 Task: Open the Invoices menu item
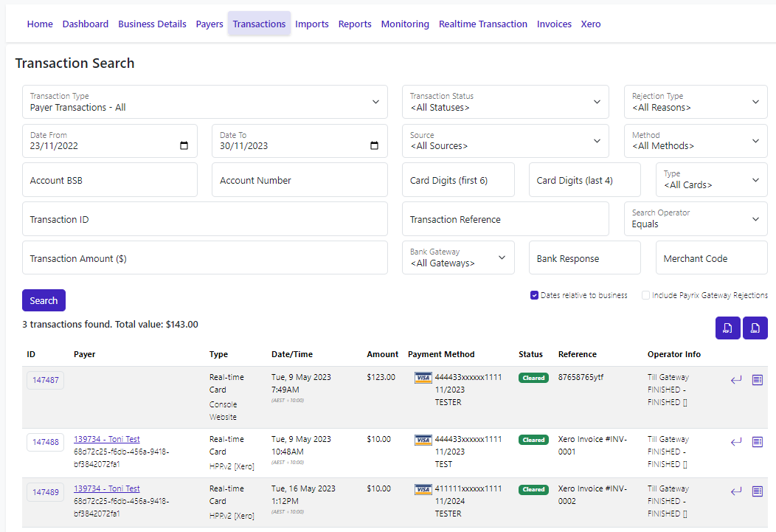pos(554,24)
